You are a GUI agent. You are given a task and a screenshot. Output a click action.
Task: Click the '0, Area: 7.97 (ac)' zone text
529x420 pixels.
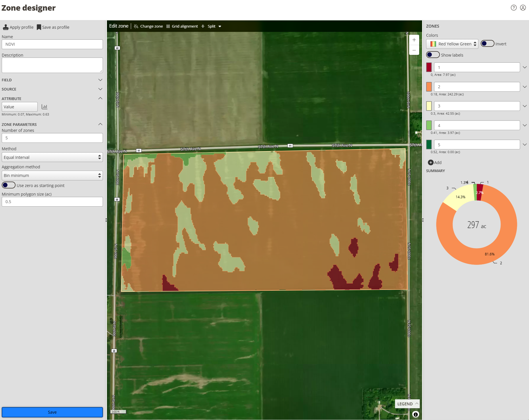[443, 75]
